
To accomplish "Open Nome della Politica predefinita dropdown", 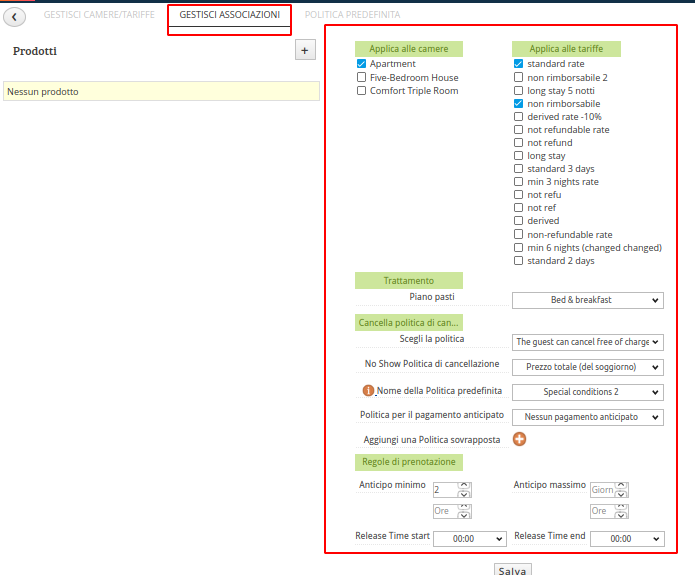I will coord(588,392).
